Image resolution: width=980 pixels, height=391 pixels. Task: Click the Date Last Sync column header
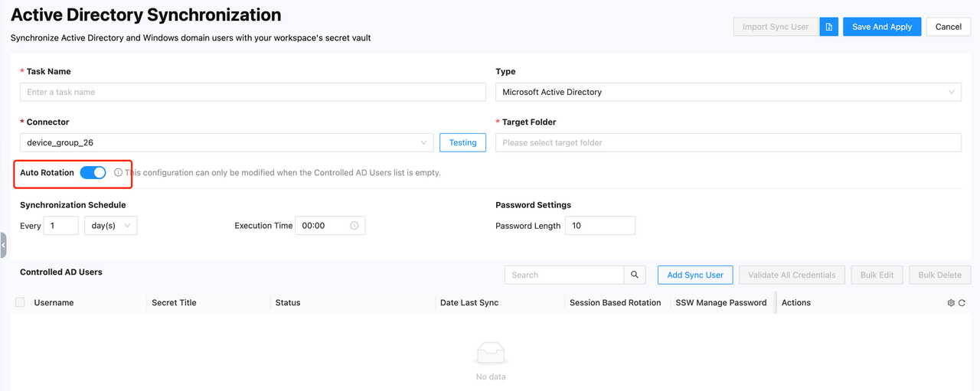[469, 303]
